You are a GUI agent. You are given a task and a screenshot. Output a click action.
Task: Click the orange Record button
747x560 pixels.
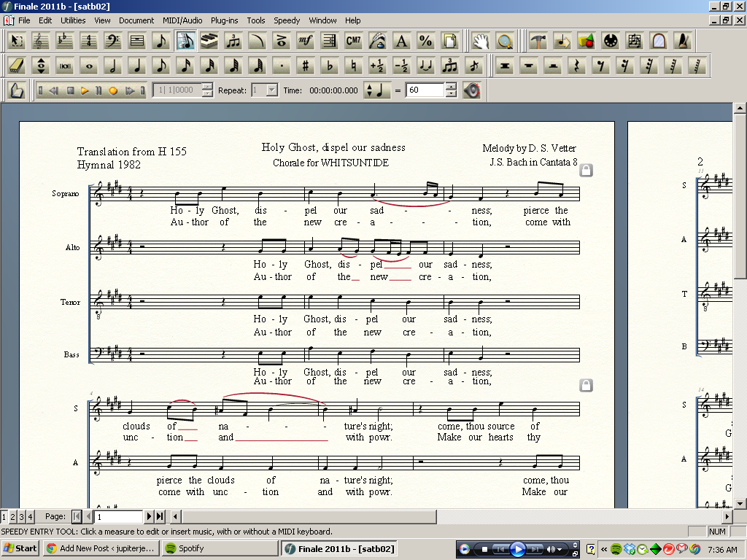tap(113, 90)
